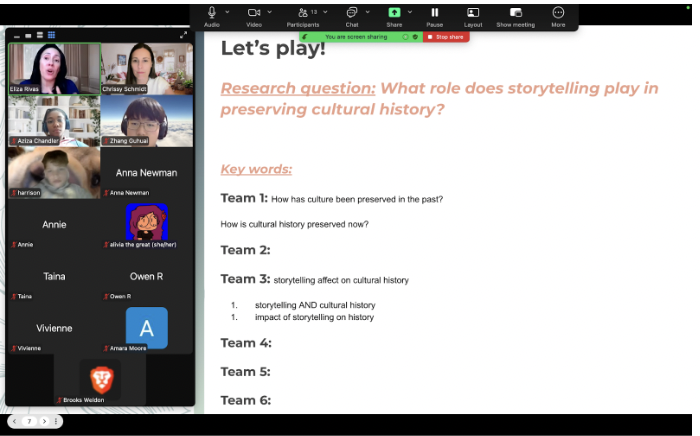Open the More options icon
Screen dimensions: 700x436
click(558, 12)
